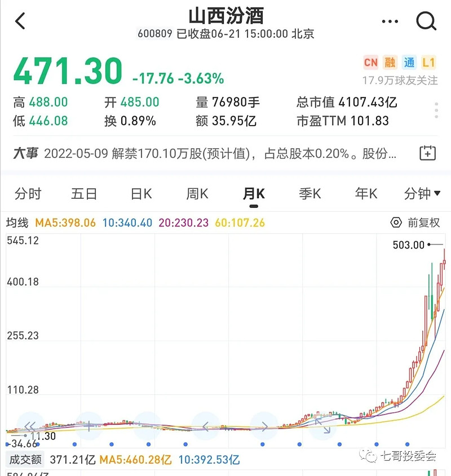This screenshot has width=451, height=476.
Task: Switch to the 日K tab
Action: (x=141, y=194)
